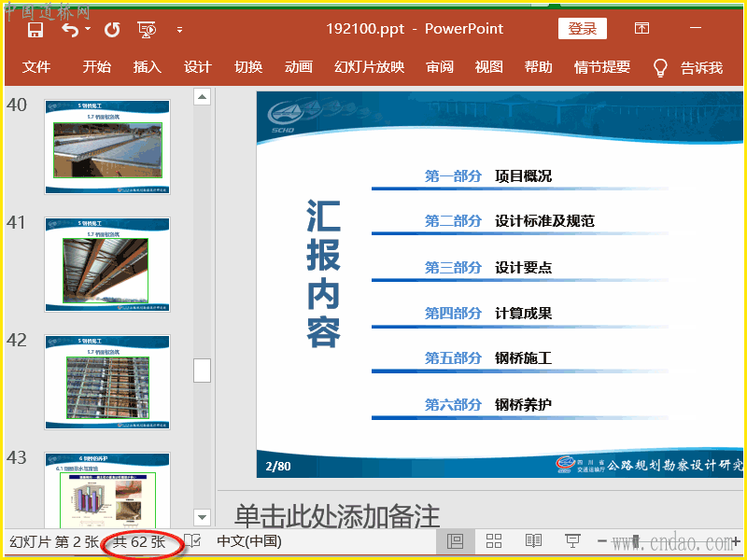
Task: Click 第五部分 钢桥施工 text
Action: pyautogui.click(x=487, y=357)
